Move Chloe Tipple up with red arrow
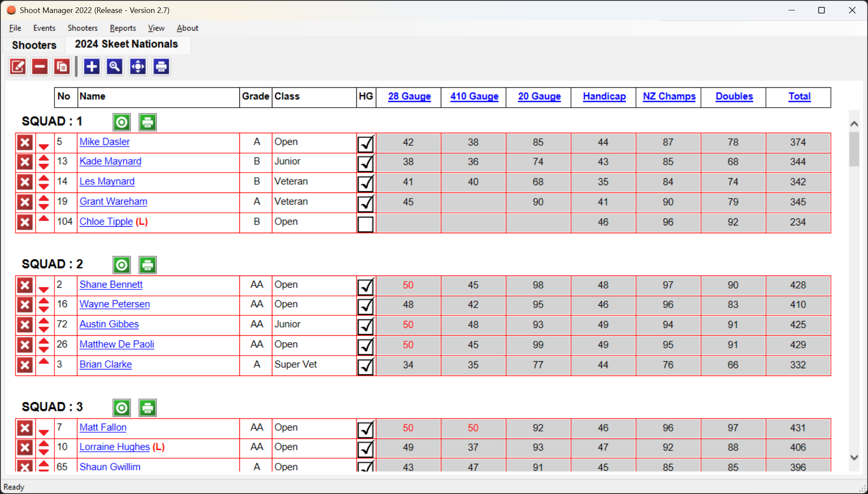This screenshot has width=868, height=494. (44, 218)
